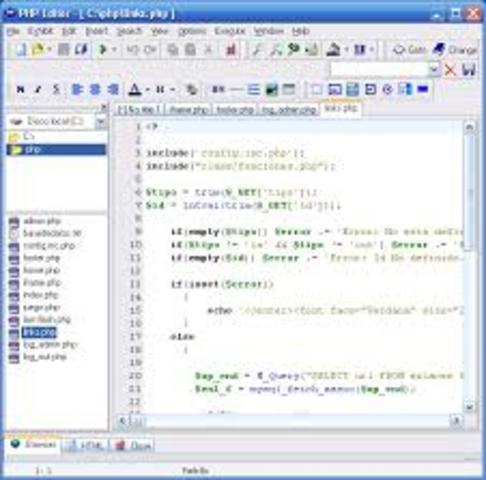
Task: Switch to the HTML bottom tab
Action: click(x=86, y=445)
